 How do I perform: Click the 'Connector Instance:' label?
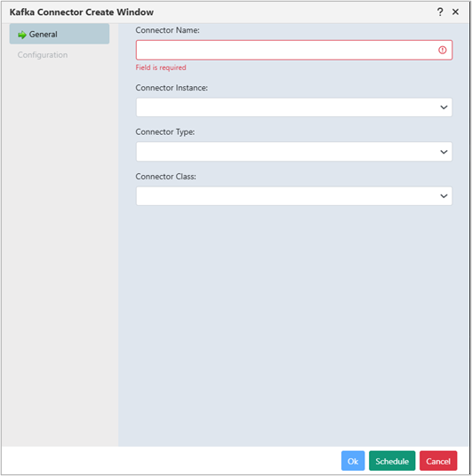click(172, 88)
